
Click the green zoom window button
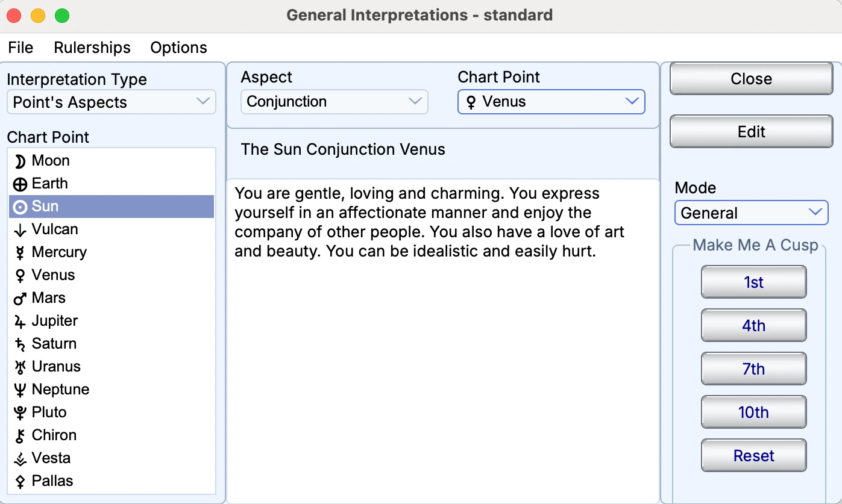62,16
